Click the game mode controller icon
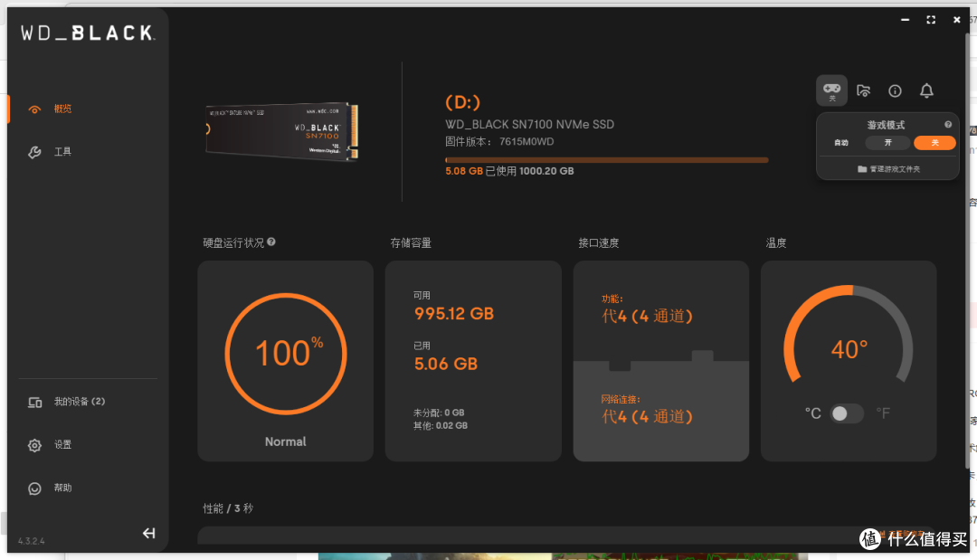This screenshot has width=977, height=560. click(832, 91)
